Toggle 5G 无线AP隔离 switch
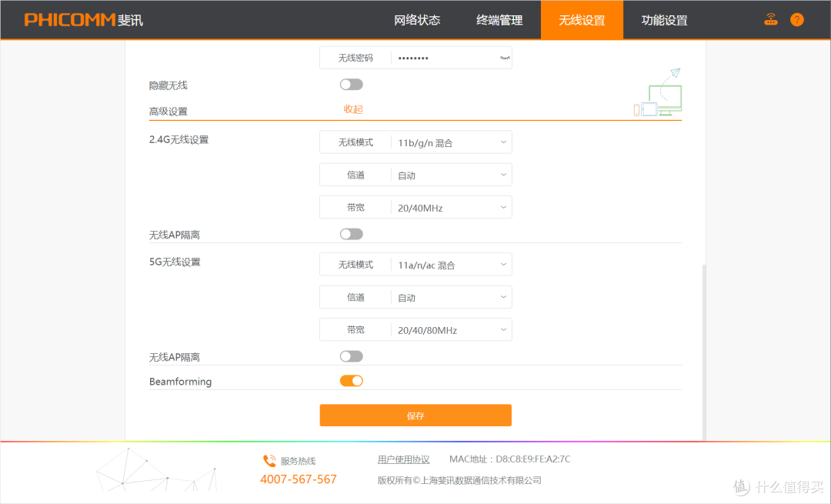Viewport: 831px width, 504px height. [351, 355]
